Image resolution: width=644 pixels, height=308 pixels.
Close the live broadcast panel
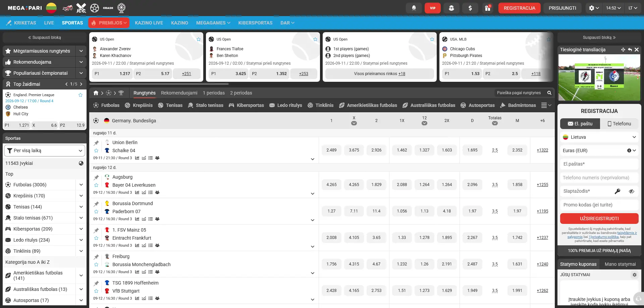(x=637, y=50)
